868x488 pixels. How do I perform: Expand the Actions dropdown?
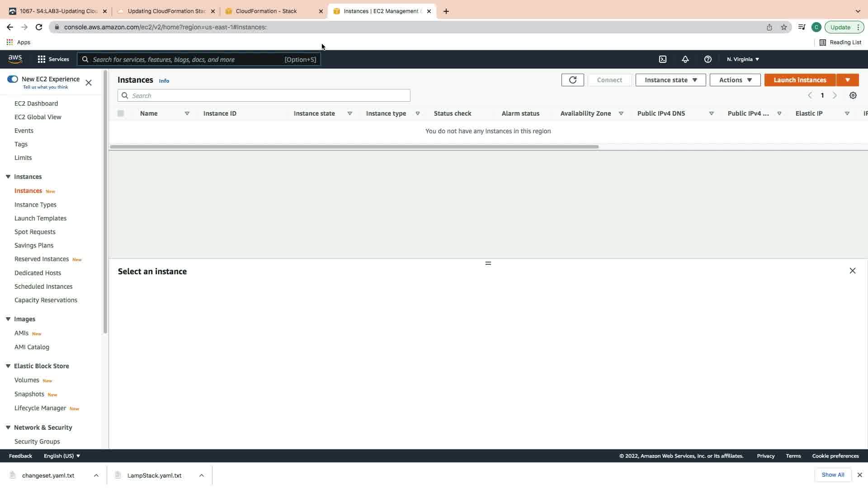(735, 80)
